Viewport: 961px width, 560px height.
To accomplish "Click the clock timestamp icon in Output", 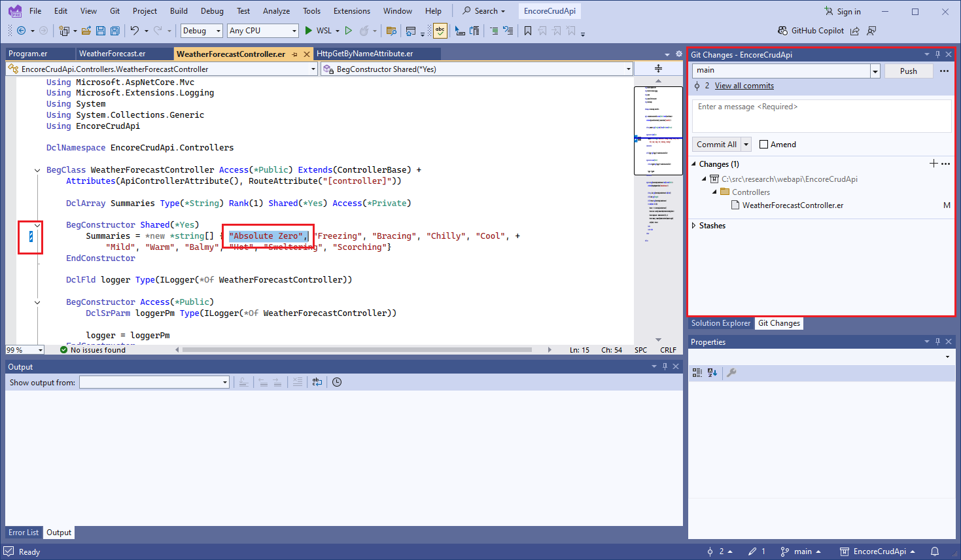I will coord(337,383).
